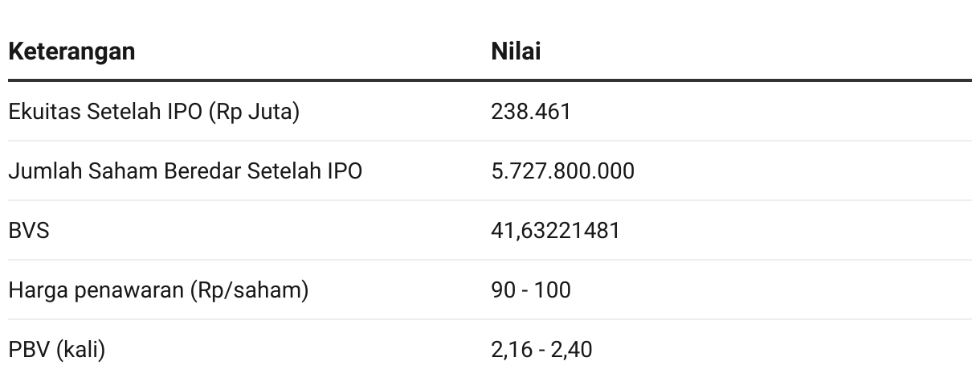Click the Nilai column header
The width and height of the screenshot is (980, 386).
coord(516,51)
